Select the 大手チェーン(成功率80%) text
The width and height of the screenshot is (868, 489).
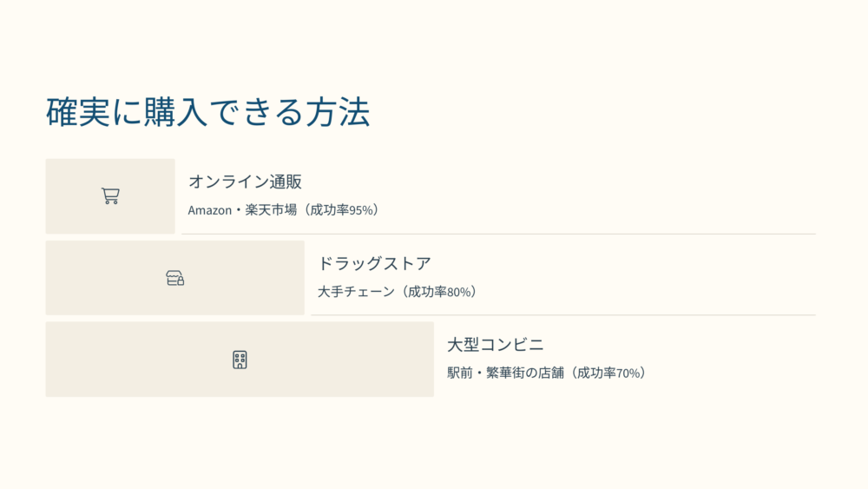[x=398, y=291]
